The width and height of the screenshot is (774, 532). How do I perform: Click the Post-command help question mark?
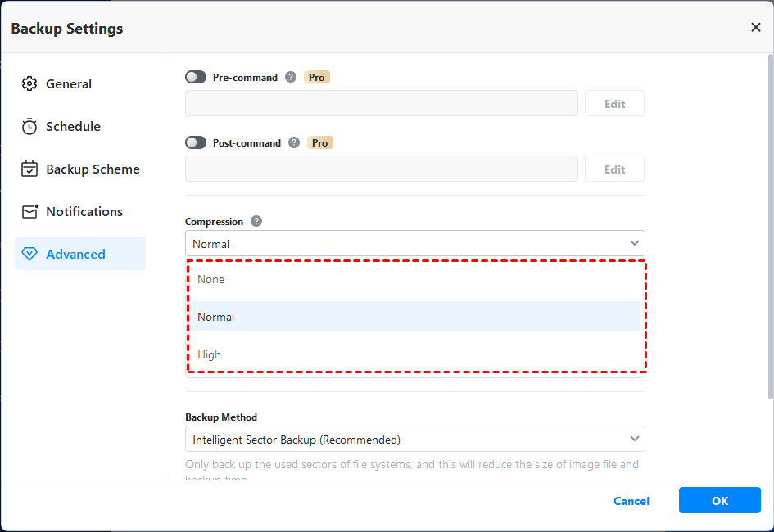pos(294,142)
